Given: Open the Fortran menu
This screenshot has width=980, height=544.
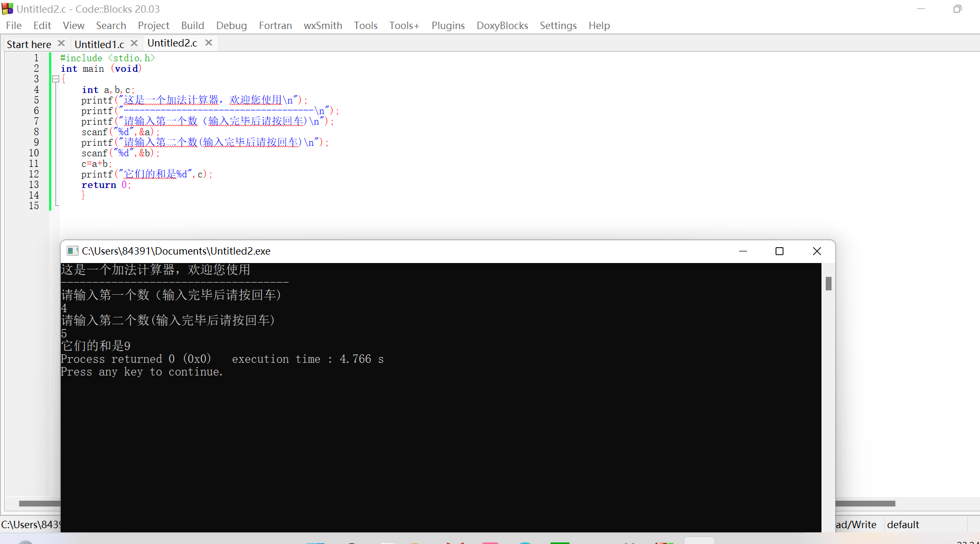Looking at the screenshot, I should pyautogui.click(x=275, y=25).
